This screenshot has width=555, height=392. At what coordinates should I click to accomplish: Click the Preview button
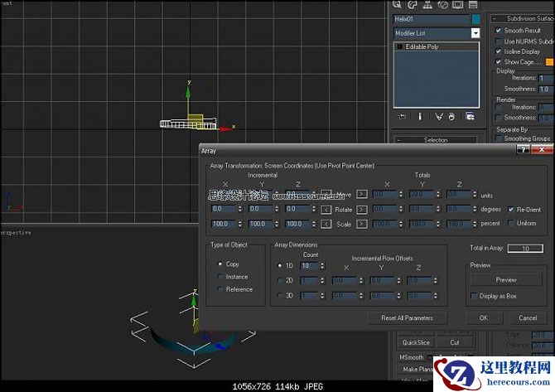click(506, 280)
